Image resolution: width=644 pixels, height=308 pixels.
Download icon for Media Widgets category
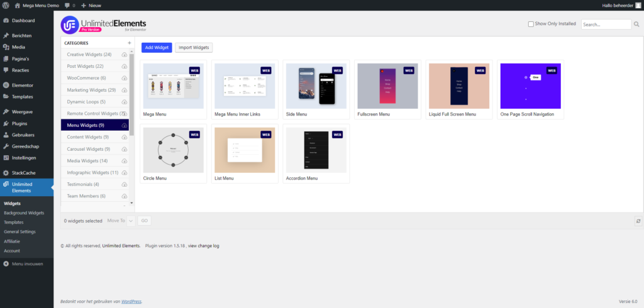[x=124, y=161]
